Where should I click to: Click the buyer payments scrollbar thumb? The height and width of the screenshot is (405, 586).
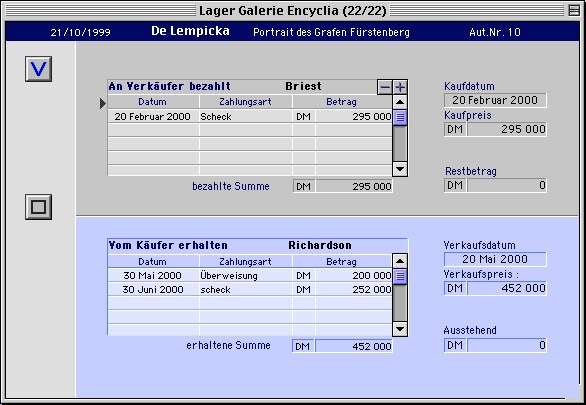[400, 277]
